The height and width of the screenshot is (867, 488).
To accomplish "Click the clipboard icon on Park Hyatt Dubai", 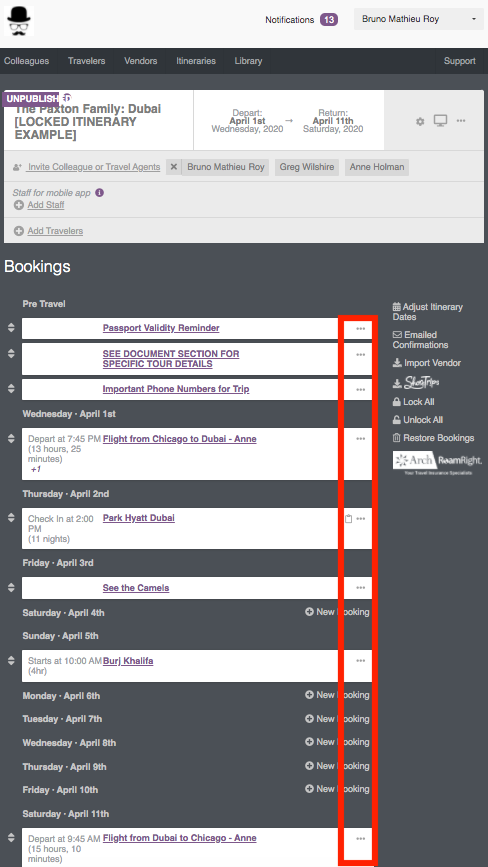I will click(348, 519).
